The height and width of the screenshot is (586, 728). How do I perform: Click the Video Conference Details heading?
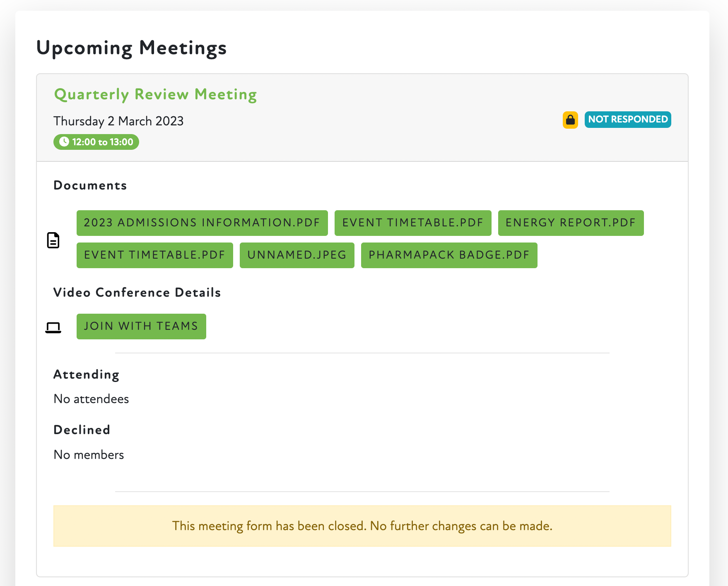[137, 293]
